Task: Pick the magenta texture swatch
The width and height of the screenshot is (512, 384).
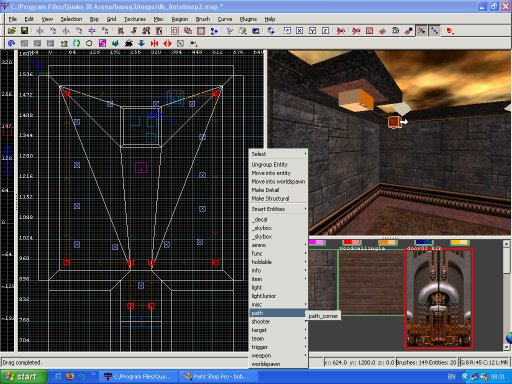Action: [x=317, y=242]
